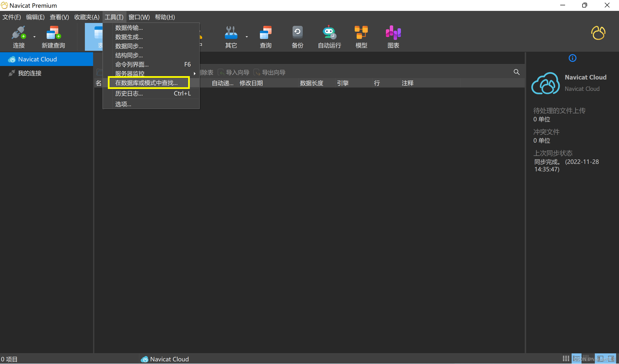This screenshot has height=364, width=619.
Task: Toggle list view button in status bar
Action: click(576, 358)
